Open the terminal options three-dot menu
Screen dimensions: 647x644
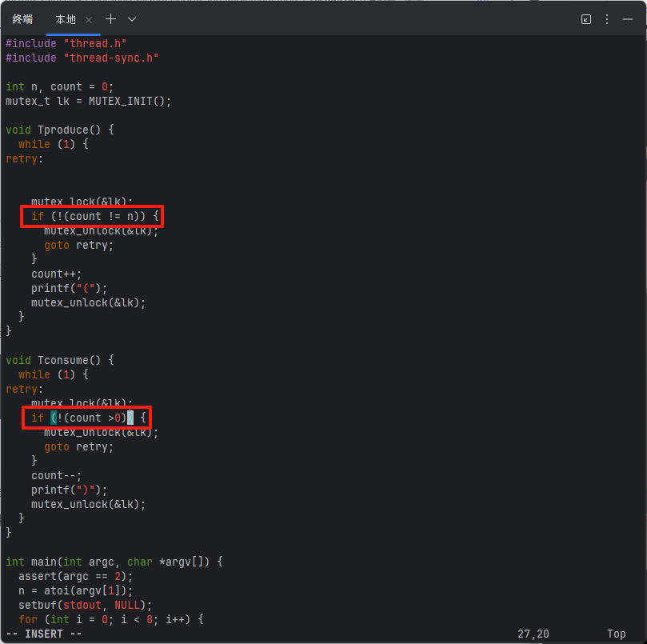(607, 19)
